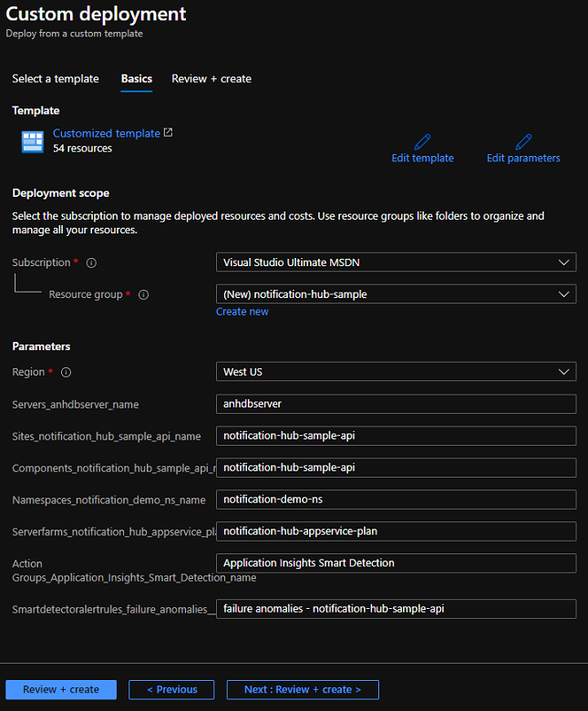Expand Resource group list with its chevron arrow
Image resolution: width=588 pixels, height=711 pixels.
click(563, 294)
